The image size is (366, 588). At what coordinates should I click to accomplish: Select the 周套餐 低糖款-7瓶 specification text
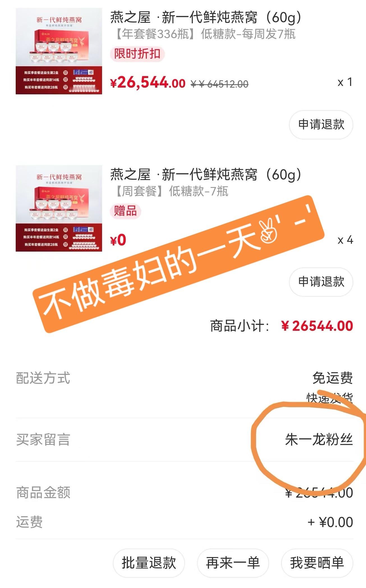point(171,192)
